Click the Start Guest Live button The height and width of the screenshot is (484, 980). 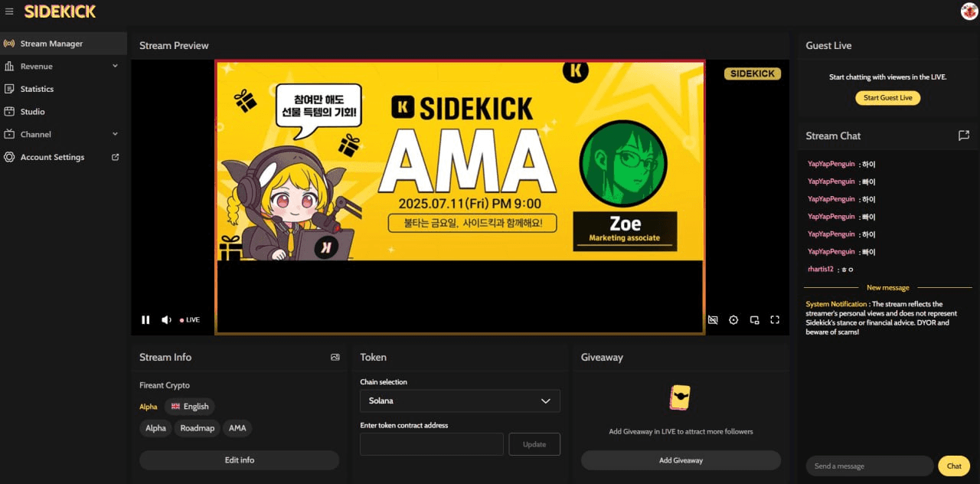(888, 98)
